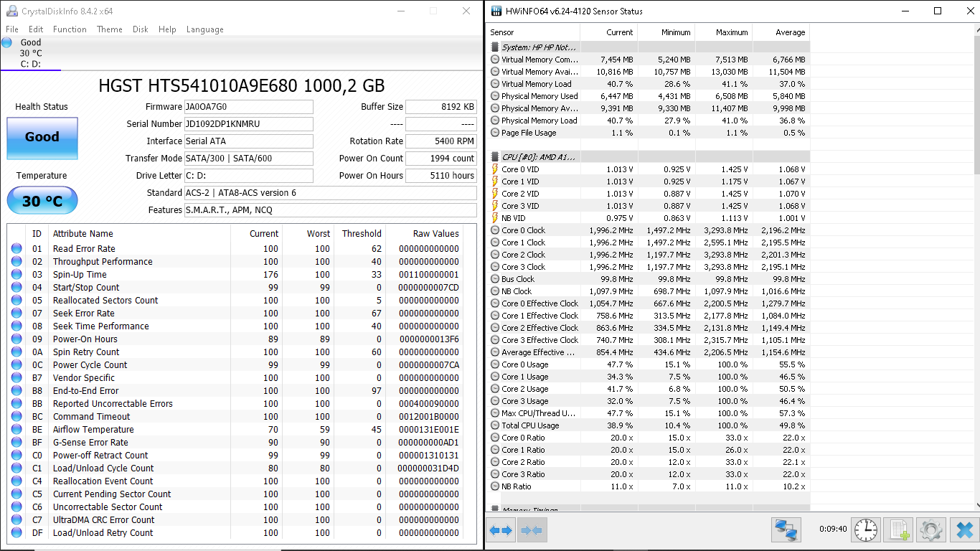Click the lightning icon beside NB VID
Viewport: 980px width, 551px height.
coord(495,218)
